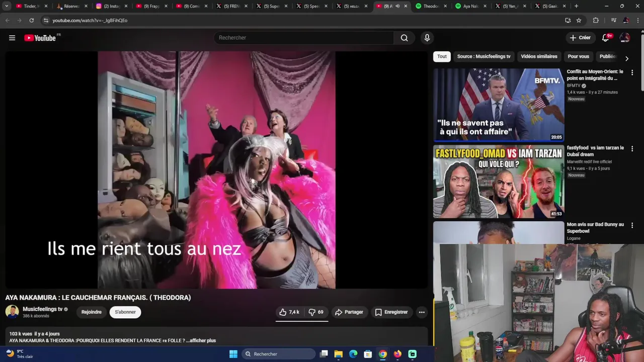Click the Enregistrer save button
The width and height of the screenshot is (644, 362).
pyautogui.click(x=391, y=312)
